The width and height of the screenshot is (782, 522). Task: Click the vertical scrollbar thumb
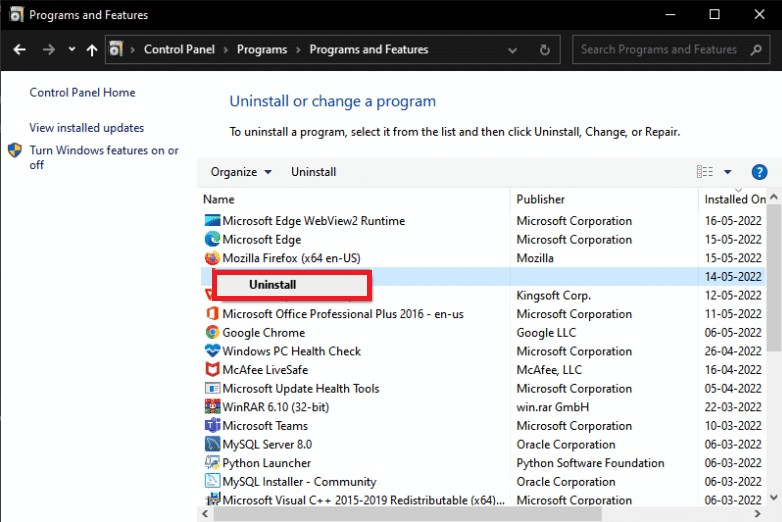(774, 277)
